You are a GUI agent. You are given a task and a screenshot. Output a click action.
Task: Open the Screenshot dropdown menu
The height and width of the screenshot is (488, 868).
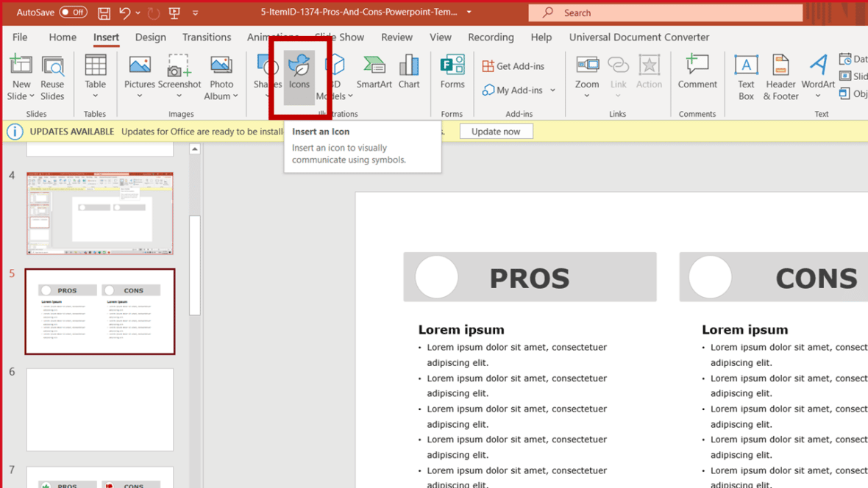[179, 96]
